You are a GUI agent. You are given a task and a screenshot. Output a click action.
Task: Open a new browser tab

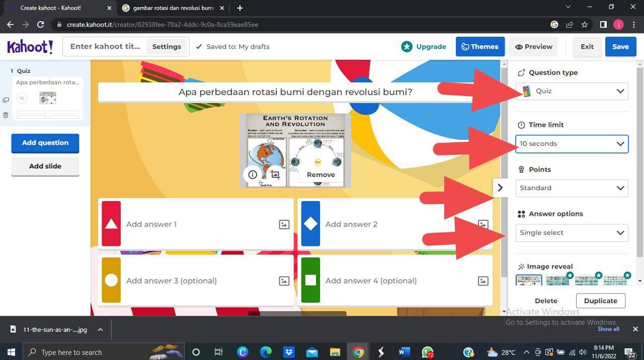(240, 8)
